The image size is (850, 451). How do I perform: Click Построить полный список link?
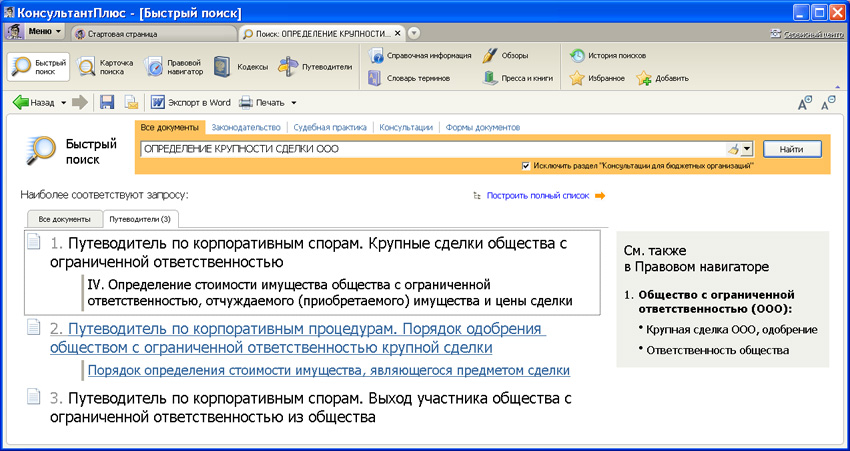pyautogui.click(x=537, y=196)
